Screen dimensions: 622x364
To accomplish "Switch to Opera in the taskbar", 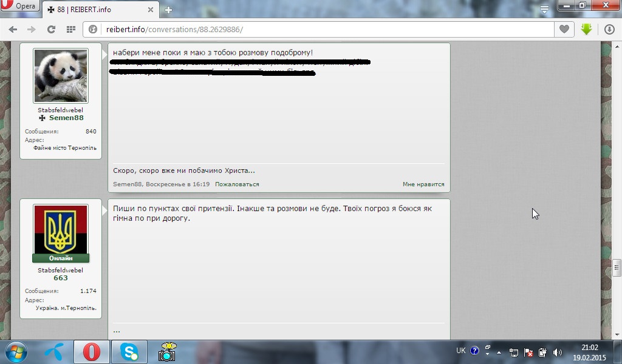I will (x=91, y=352).
